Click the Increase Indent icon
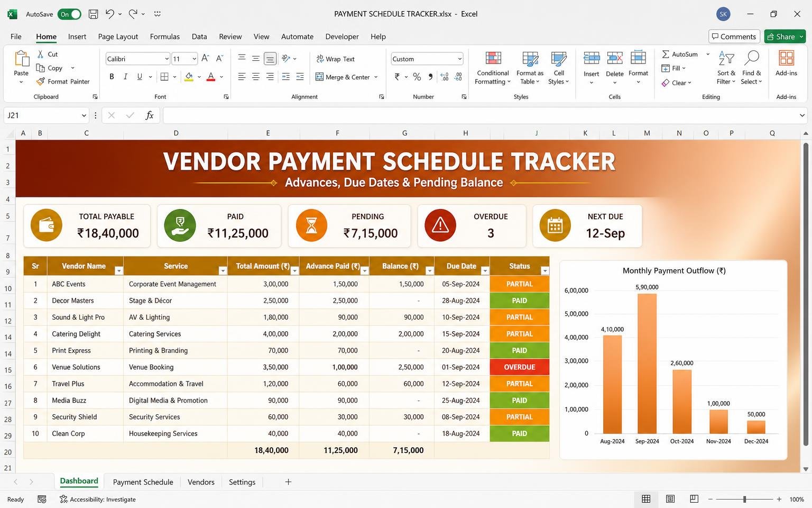 (x=300, y=77)
